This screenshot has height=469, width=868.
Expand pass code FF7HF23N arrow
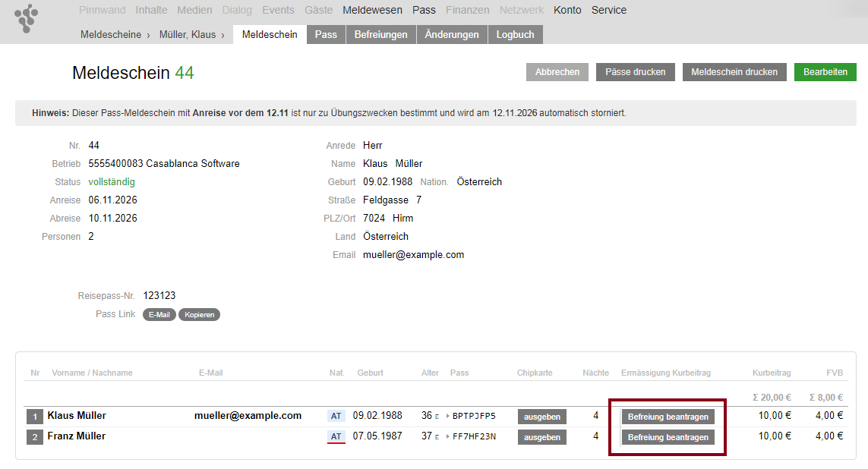[447, 437]
